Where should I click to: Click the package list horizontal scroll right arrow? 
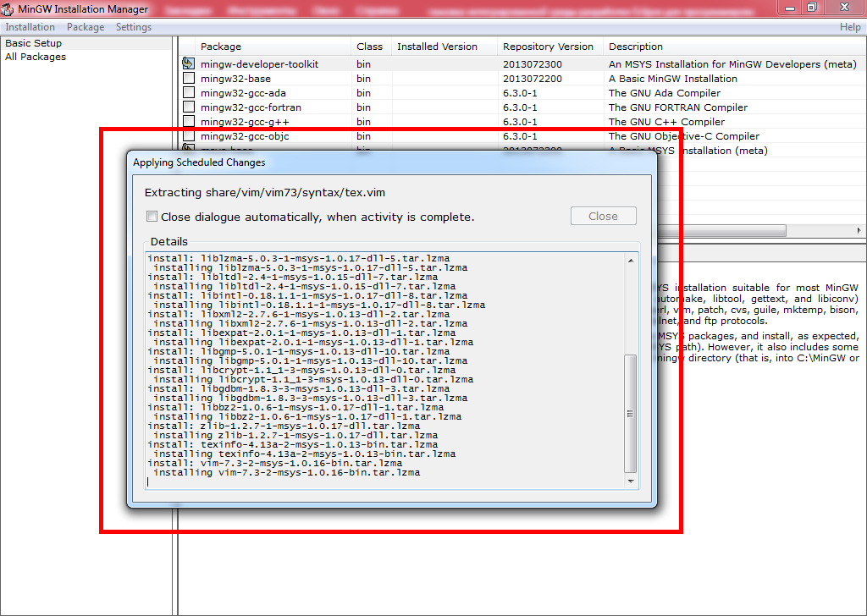859,231
